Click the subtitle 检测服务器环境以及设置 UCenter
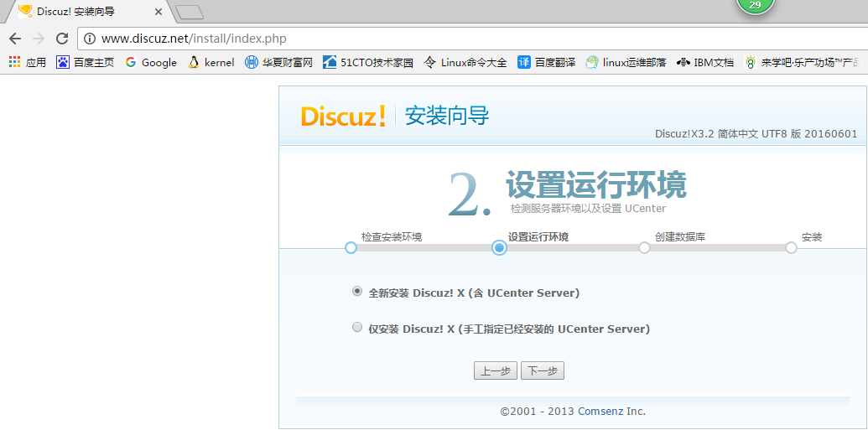868x430 pixels. tap(588, 209)
